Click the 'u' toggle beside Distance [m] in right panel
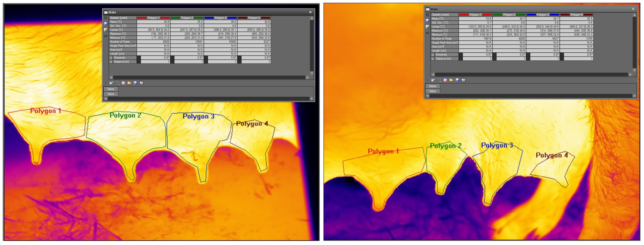 [x=433, y=59]
